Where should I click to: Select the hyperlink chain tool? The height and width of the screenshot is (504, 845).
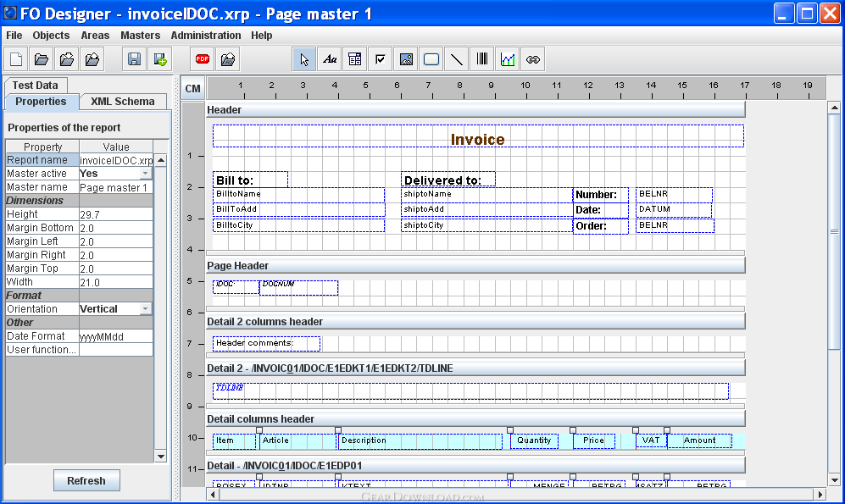click(533, 59)
